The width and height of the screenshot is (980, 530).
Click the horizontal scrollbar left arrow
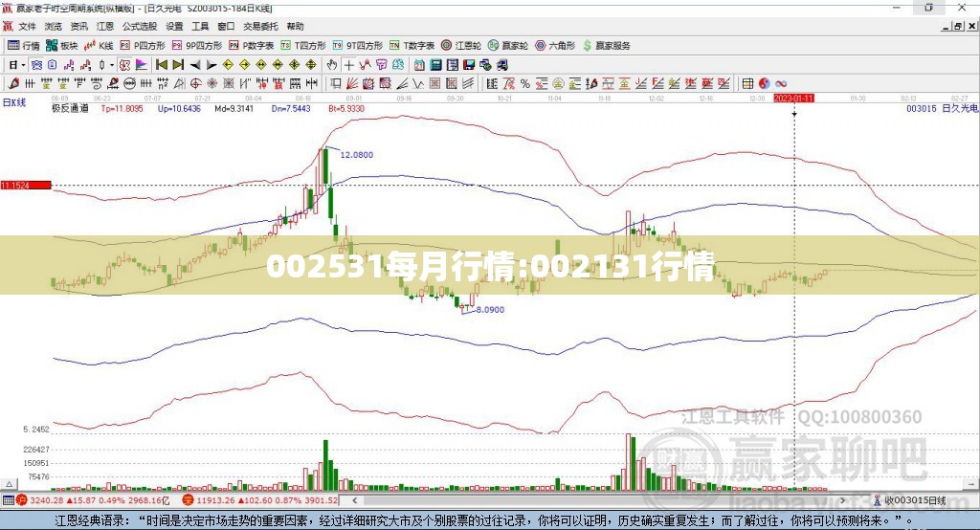pyautogui.click(x=354, y=500)
